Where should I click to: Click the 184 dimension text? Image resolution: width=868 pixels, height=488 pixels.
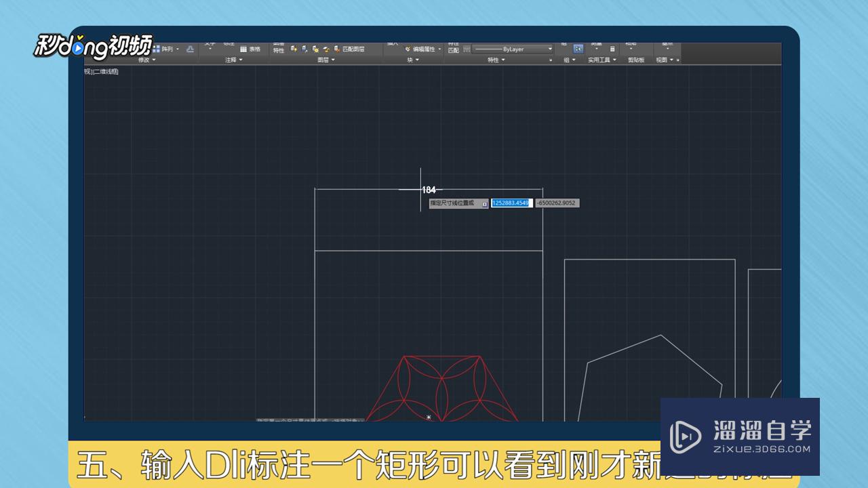pos(429,190)
